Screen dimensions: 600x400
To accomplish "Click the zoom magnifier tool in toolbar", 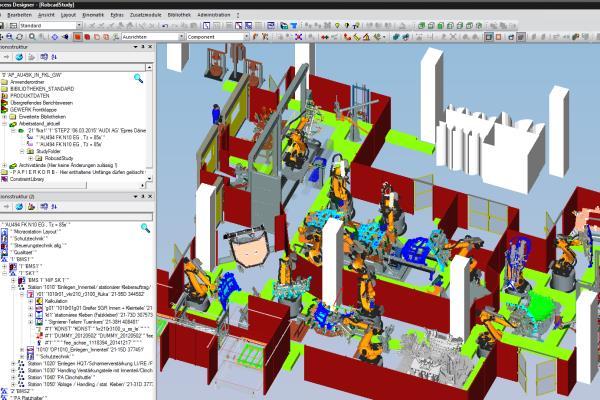I will click(32, 37).
